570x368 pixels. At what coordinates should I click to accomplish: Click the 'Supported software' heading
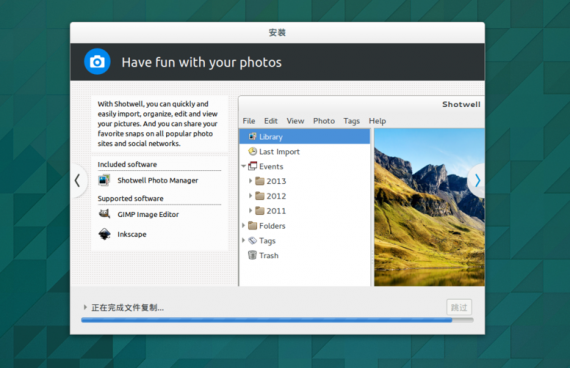[131, 199]
